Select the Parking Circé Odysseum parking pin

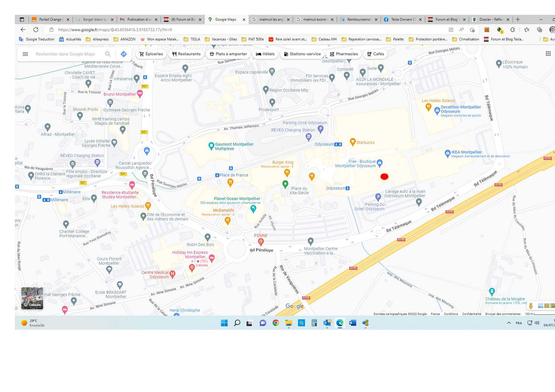coord(320,129)
